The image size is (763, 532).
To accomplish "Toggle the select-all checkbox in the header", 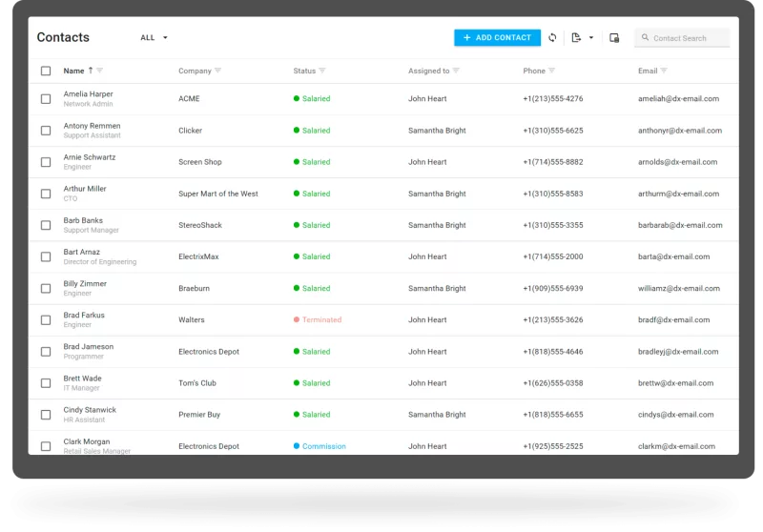I will (46, 71).
